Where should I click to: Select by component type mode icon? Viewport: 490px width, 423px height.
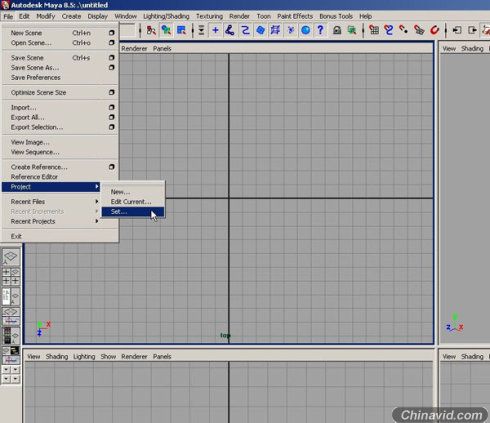pos(181,30)
